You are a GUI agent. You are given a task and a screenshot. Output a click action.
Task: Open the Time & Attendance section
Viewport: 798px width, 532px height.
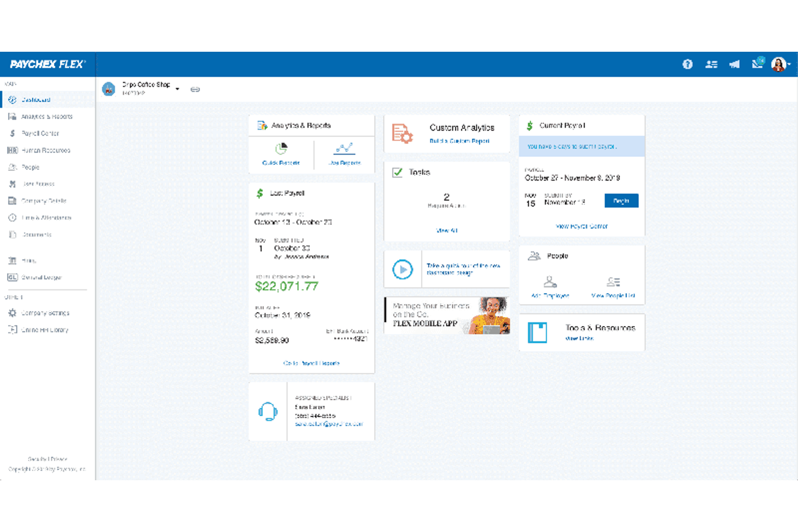pos(47,218)
